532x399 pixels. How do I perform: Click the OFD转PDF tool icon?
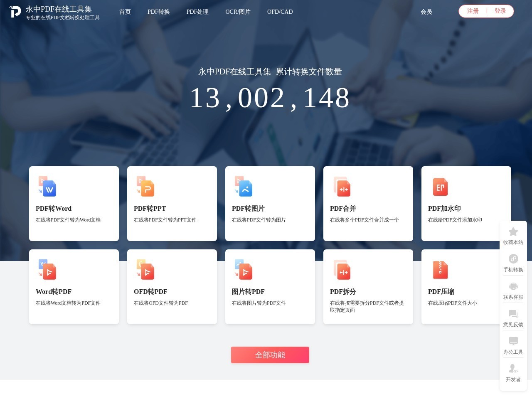pos(145,270)
